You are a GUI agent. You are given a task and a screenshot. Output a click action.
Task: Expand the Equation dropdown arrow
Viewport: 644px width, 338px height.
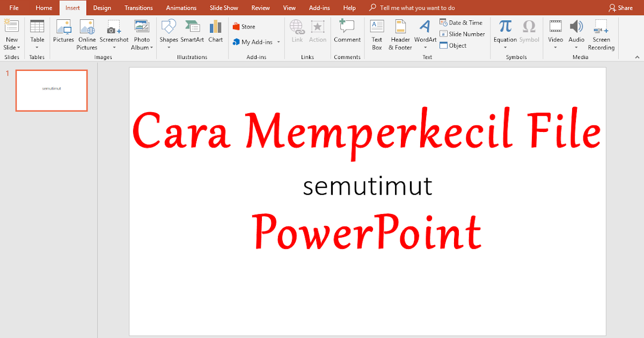tap(505, 48)
